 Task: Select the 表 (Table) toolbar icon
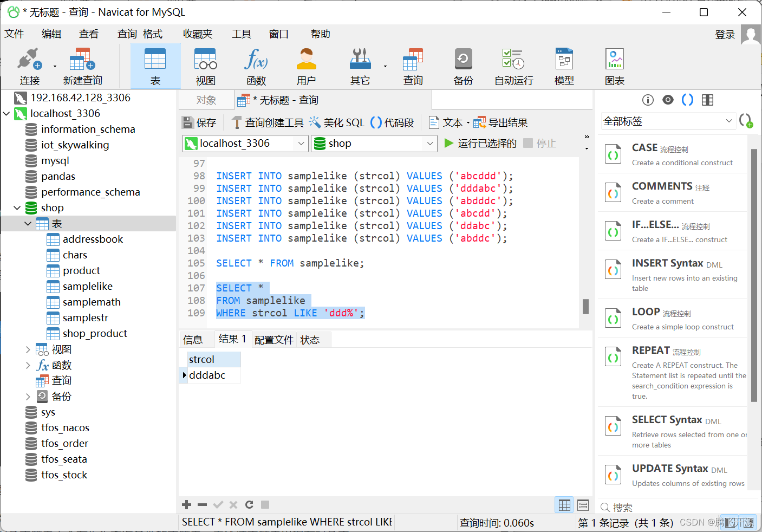155,66
